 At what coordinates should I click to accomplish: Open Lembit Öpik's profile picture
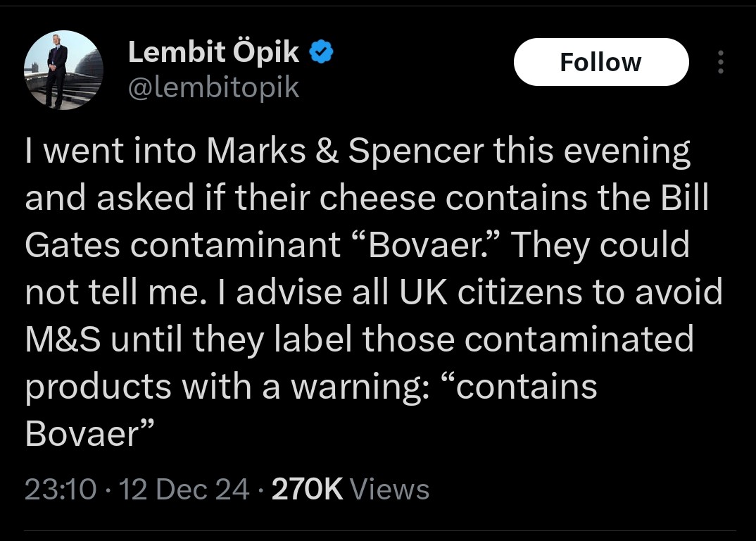click(x=63, y=70)
